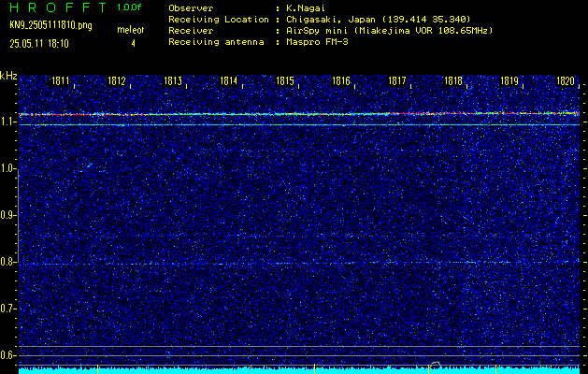This screenshot has width=588, height=374.
Task: Click the red carrier signal line above 1.1 kHz
Action: (299, 114)
